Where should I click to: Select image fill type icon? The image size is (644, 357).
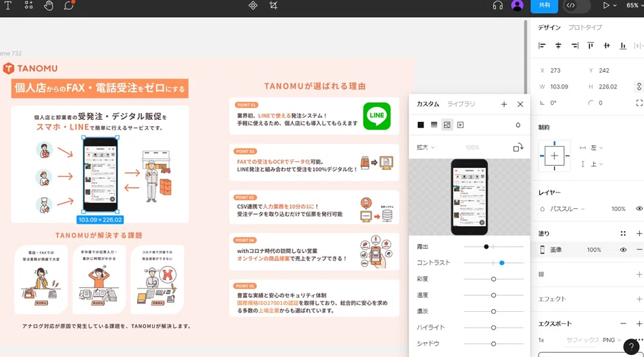point(447,125)
